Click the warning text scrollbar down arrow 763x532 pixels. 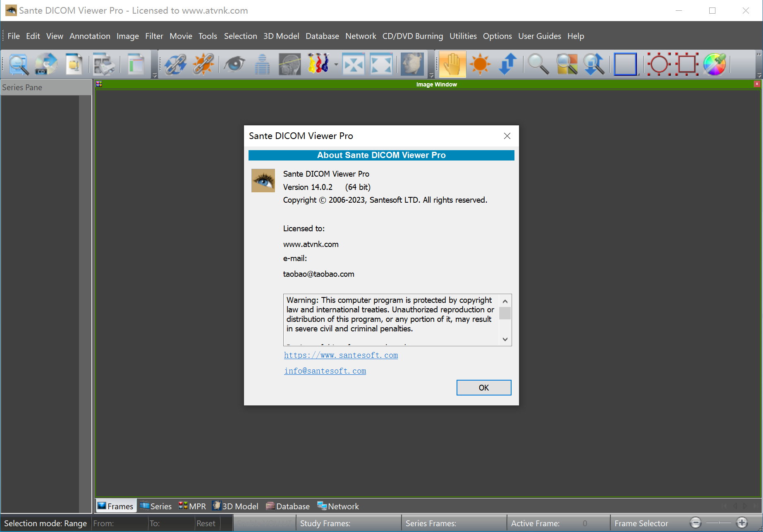[x=505, y=339]
